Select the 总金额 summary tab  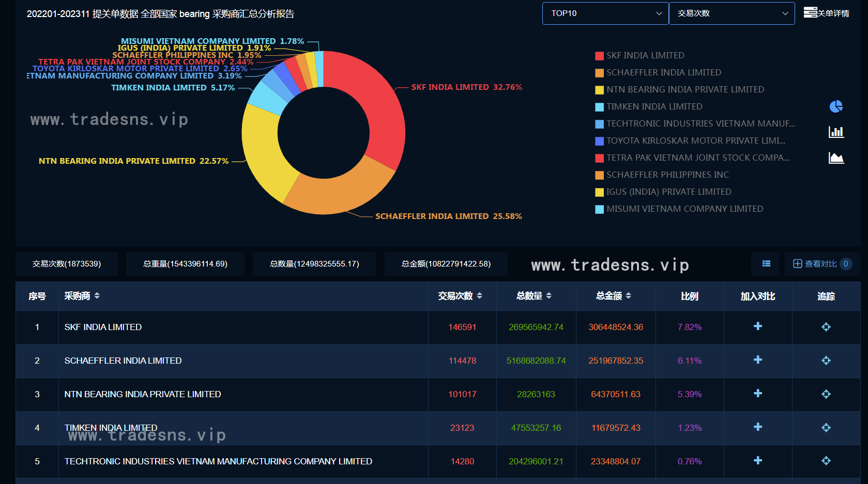446,264
